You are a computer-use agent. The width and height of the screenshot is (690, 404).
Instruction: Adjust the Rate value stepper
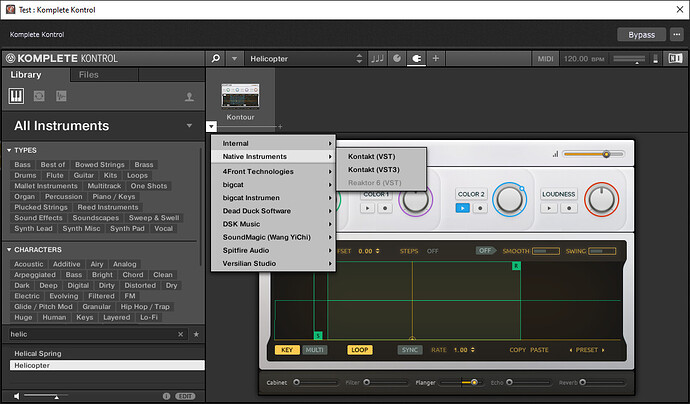(x=473, y=350)
